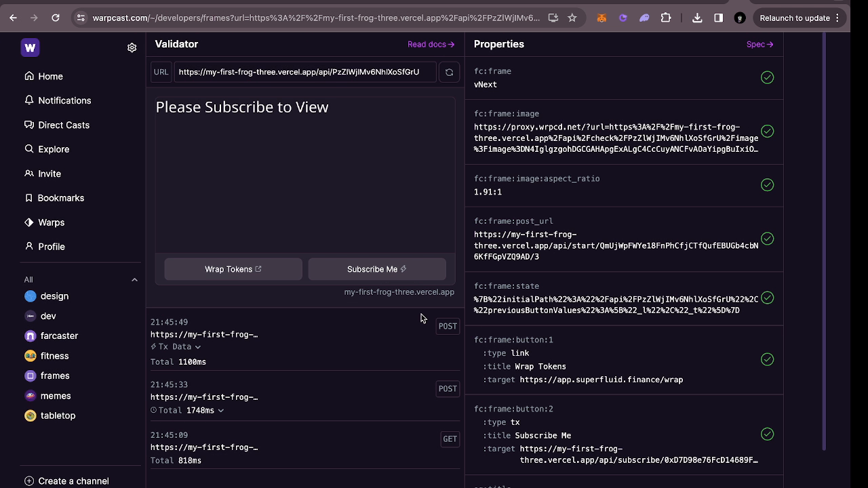The height and width of the screenshot is (488, 868).
Task: Click the Wrap Tokens frame button
Action: tap(233, 269)
